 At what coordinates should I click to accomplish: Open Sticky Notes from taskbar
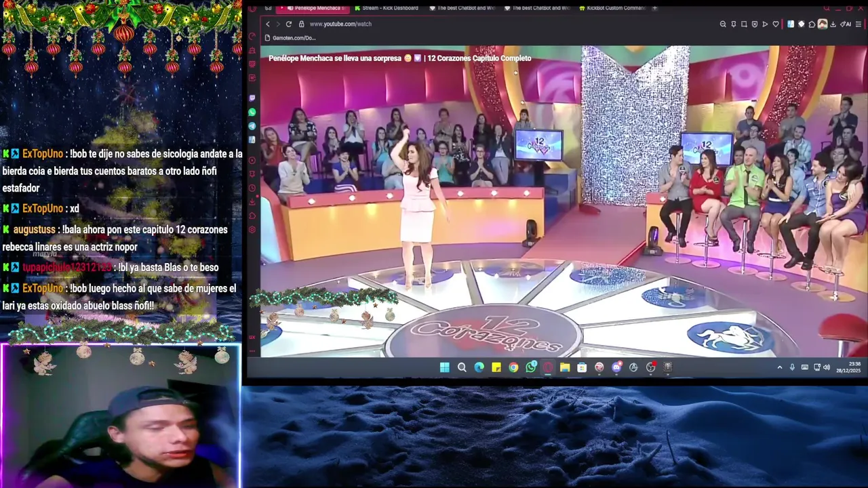tap(496, 367)
